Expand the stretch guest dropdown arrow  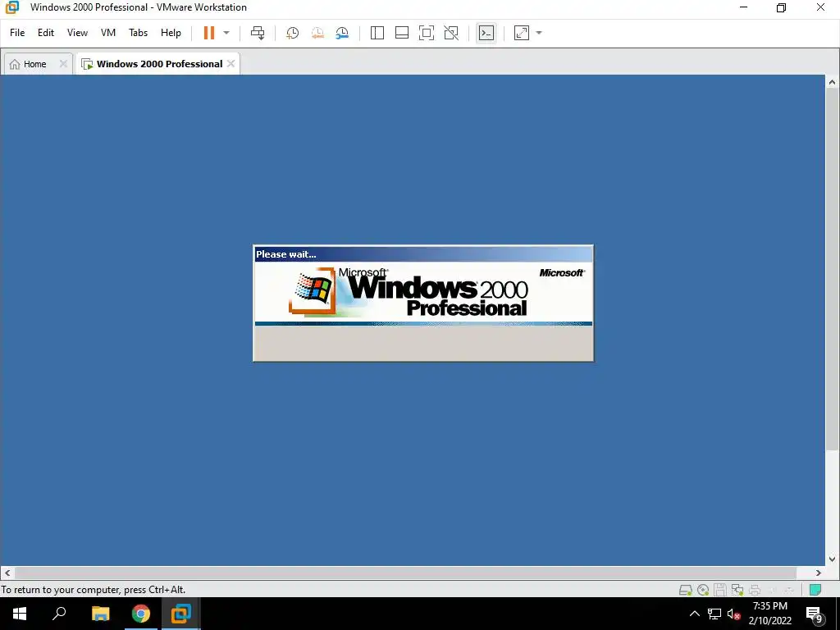coord(539,33)
